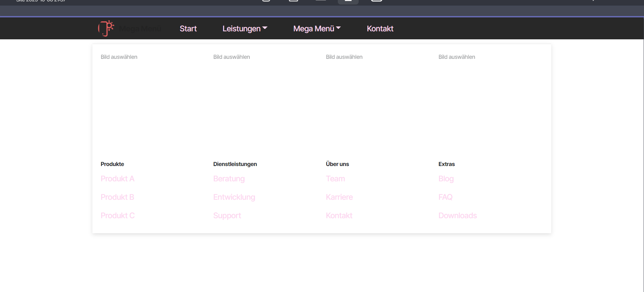Viewport: 644px width, 292px height.
Task: Open the Downloads link
Action: coord(457,216)
